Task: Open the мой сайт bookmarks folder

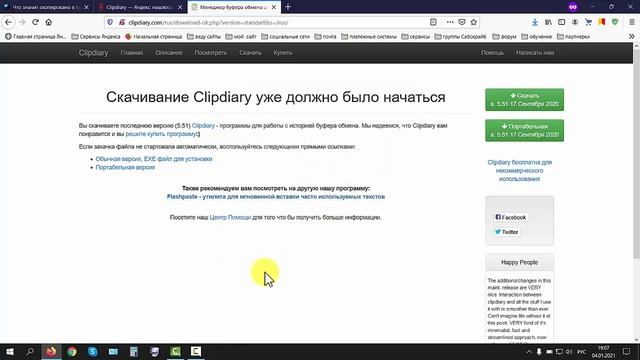Action: tap(241, 36)
